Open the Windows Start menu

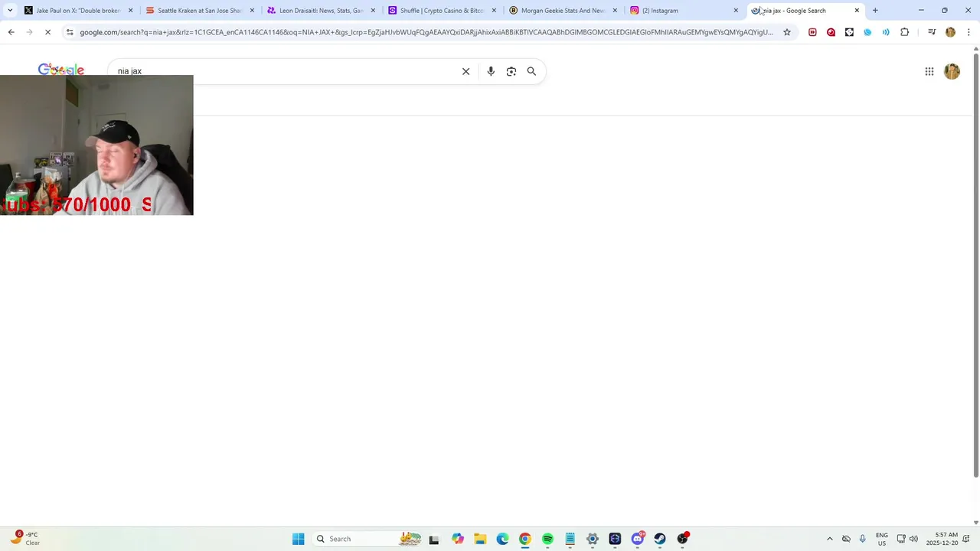tap(298, 539)
